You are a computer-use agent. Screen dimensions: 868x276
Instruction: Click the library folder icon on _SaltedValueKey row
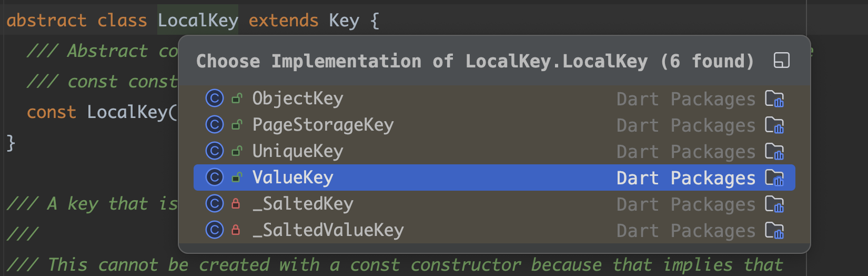click(774, 230)
